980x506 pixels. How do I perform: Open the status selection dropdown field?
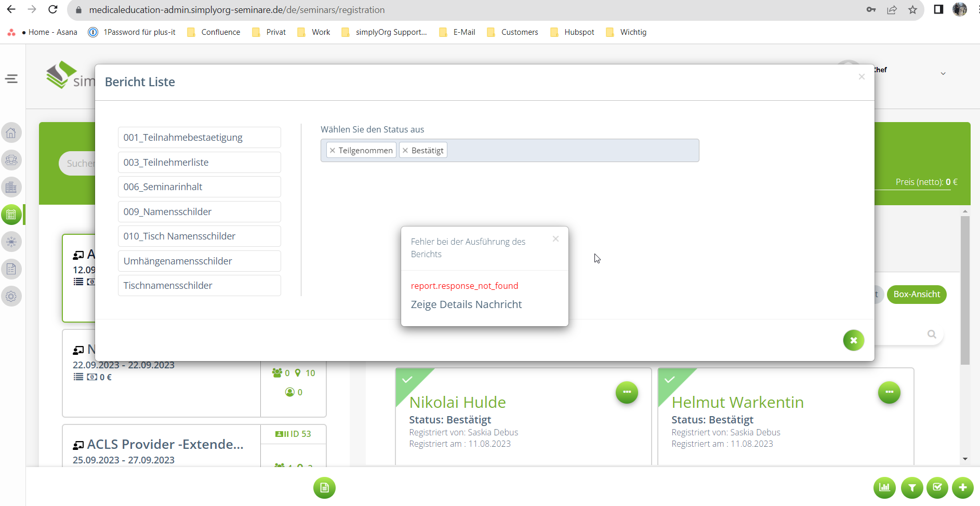click(x=572, y=151)
